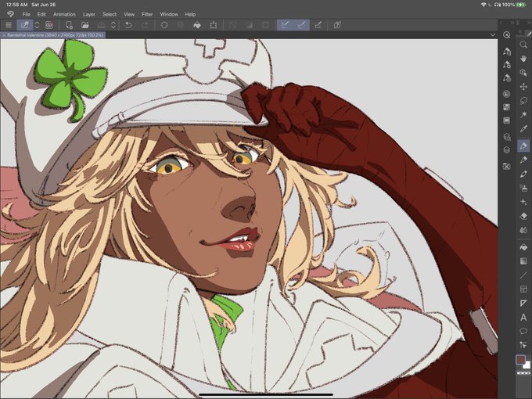Select the Ruler tool

523,303
